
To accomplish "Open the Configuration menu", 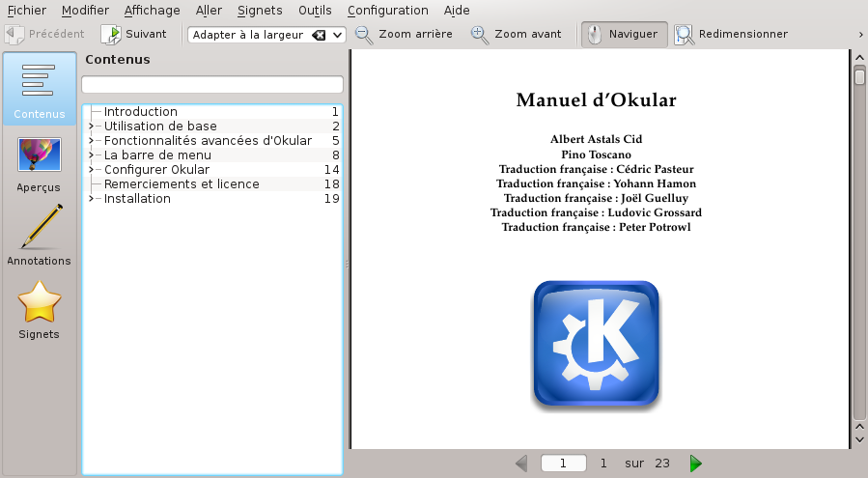I will 387,10.
